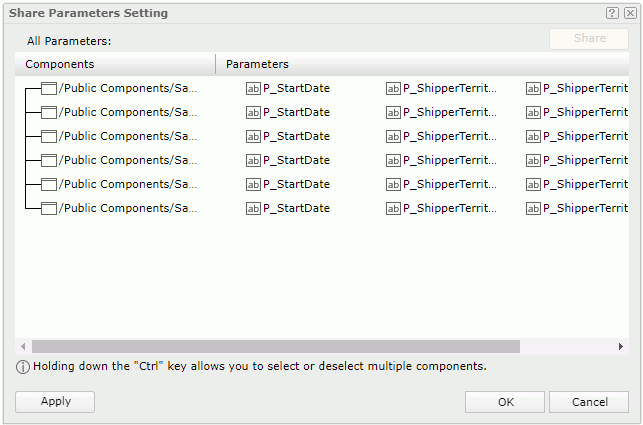Click first row's P_StartDate parameter icon
The image size is (643, 425).
pos(253,88)
